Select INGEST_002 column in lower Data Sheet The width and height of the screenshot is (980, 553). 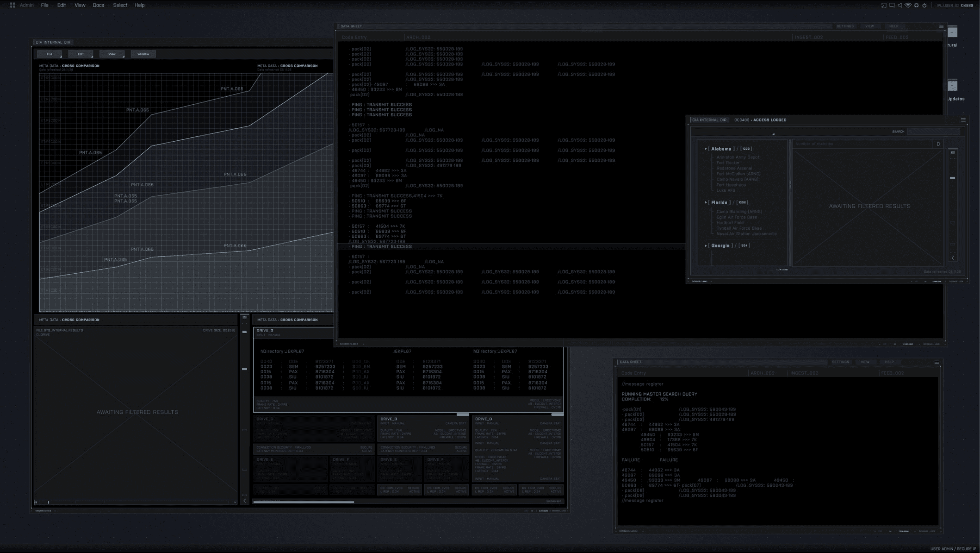(804, 373)
